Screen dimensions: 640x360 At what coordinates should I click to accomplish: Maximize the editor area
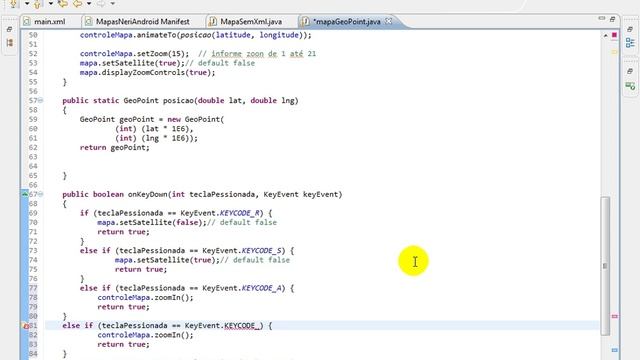pos(612,19)
